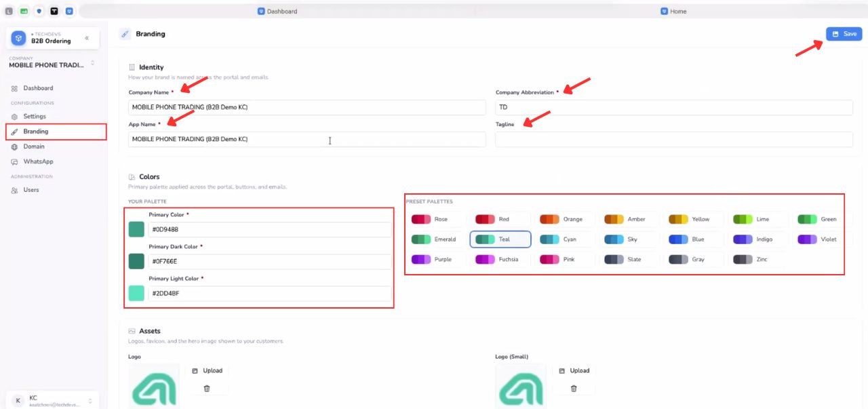Upload a new Logo (Small) image

574,371
